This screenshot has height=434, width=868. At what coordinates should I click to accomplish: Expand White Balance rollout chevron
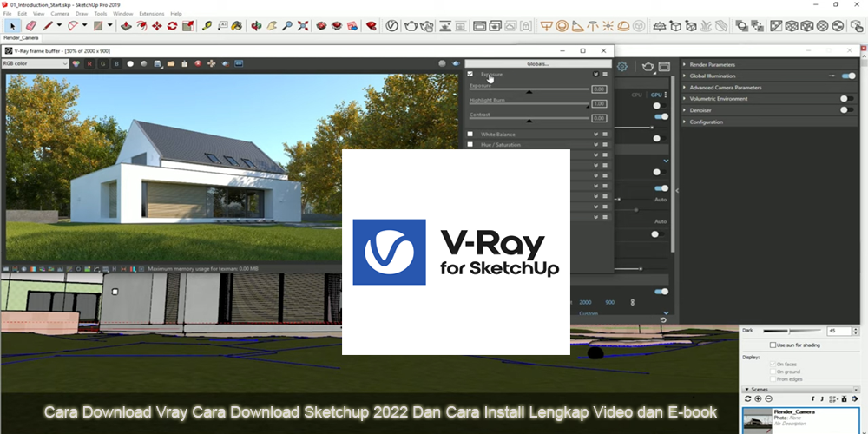pos(596,134)
